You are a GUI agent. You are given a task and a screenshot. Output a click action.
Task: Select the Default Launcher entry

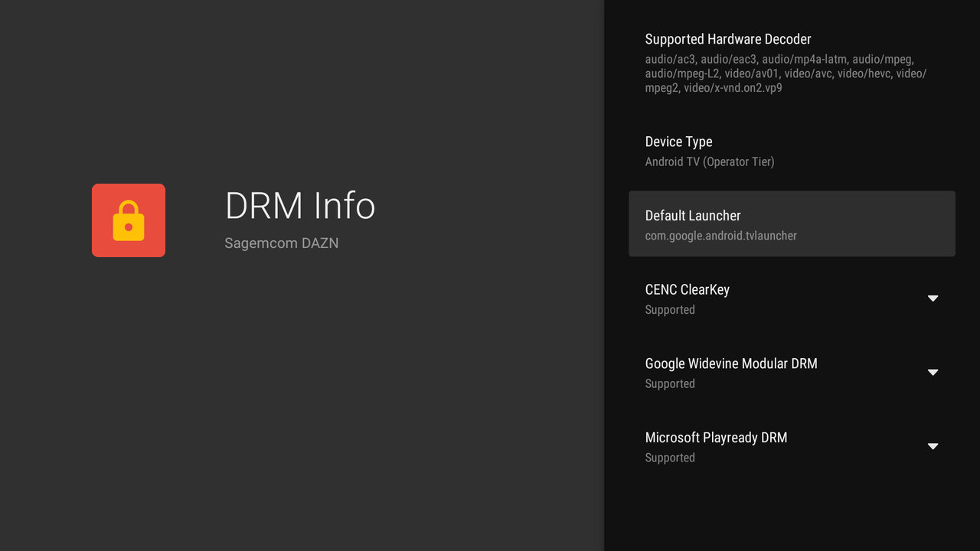[792, 223]
